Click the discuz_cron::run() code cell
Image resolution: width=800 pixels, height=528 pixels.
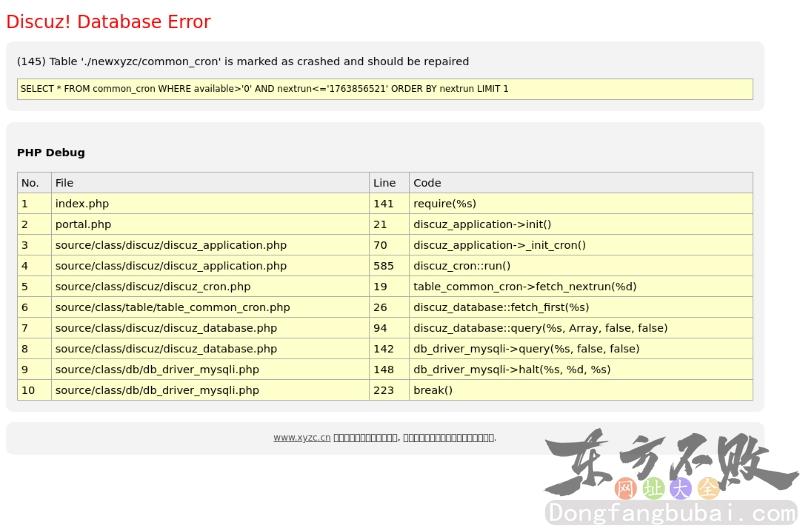[x=462, y=266]
